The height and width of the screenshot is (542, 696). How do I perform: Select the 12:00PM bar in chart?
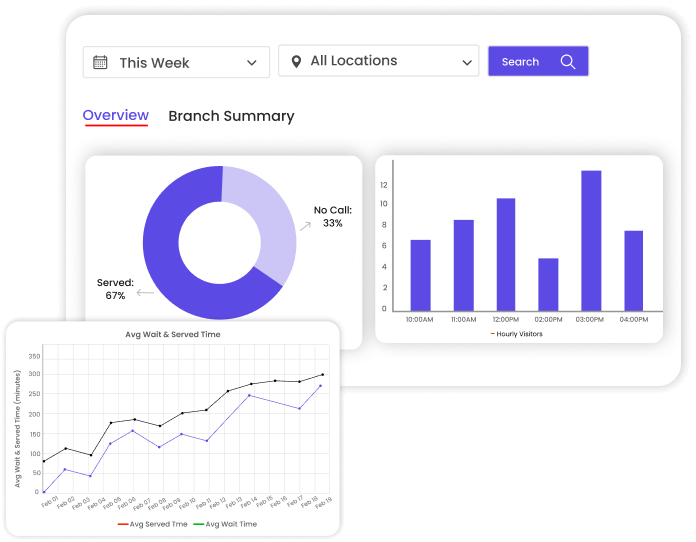coord(506,254)
